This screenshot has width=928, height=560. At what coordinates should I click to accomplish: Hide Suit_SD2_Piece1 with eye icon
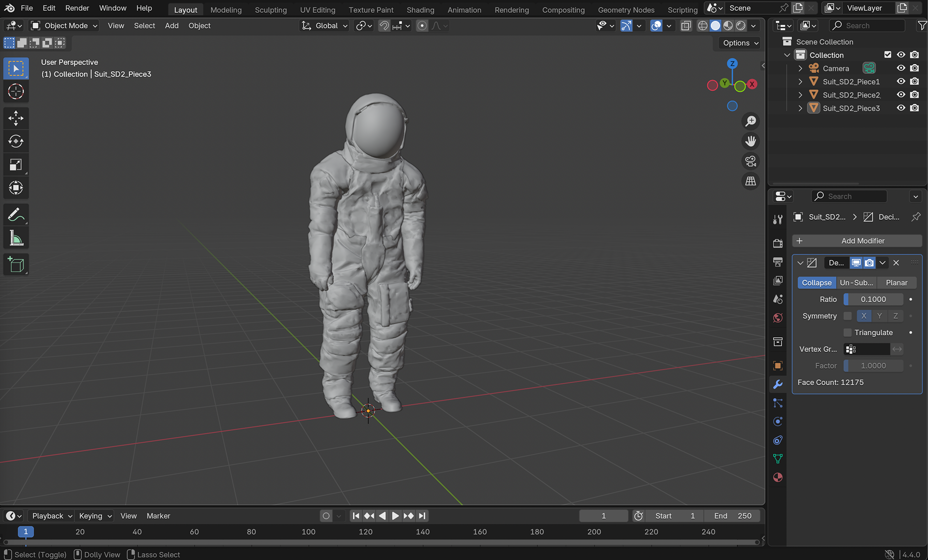tap(901, 82)
